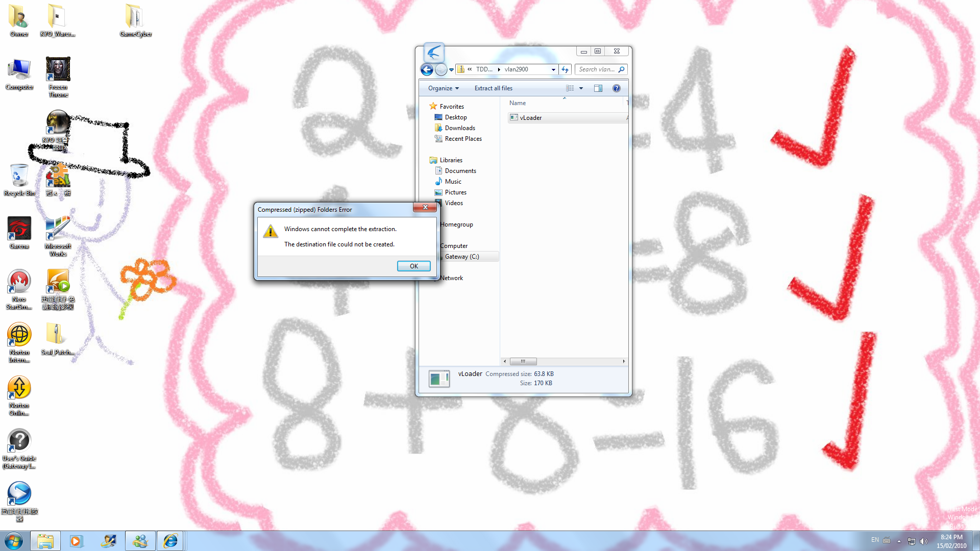Open the Garena desktop icon
980x551 pixels.
pos(19,232)
